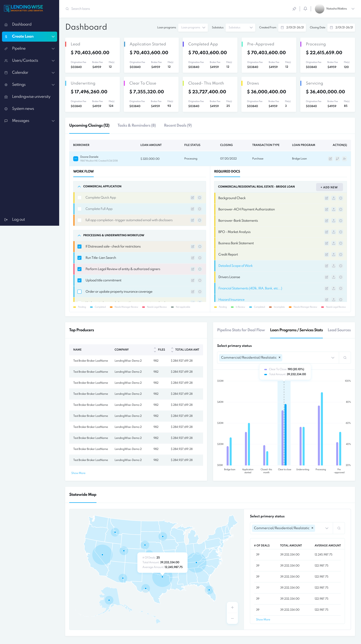Upload file for BPO - Market Analysis
361x644 pixels.
click(x=334, y=232)
